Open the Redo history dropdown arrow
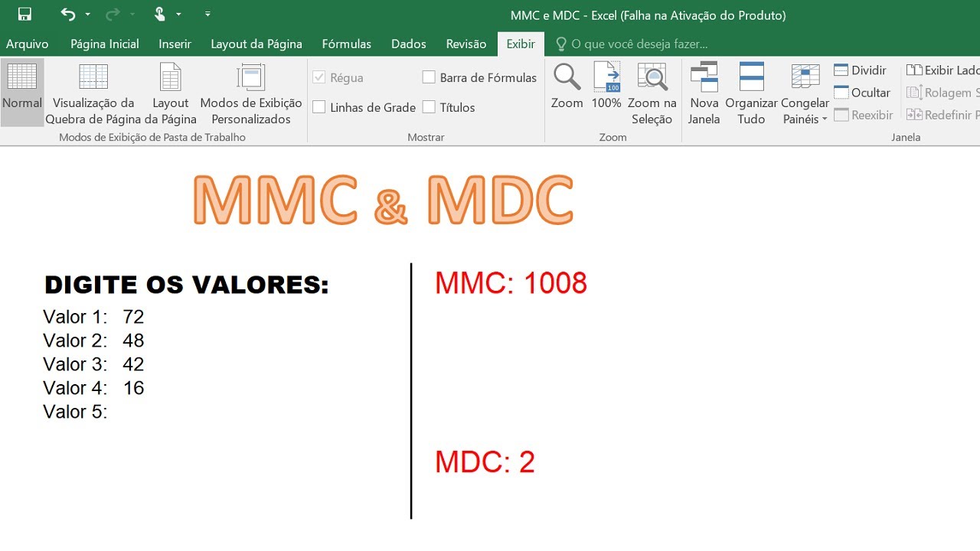The width and height of the screenshot is (980, 551). (132, 15)
